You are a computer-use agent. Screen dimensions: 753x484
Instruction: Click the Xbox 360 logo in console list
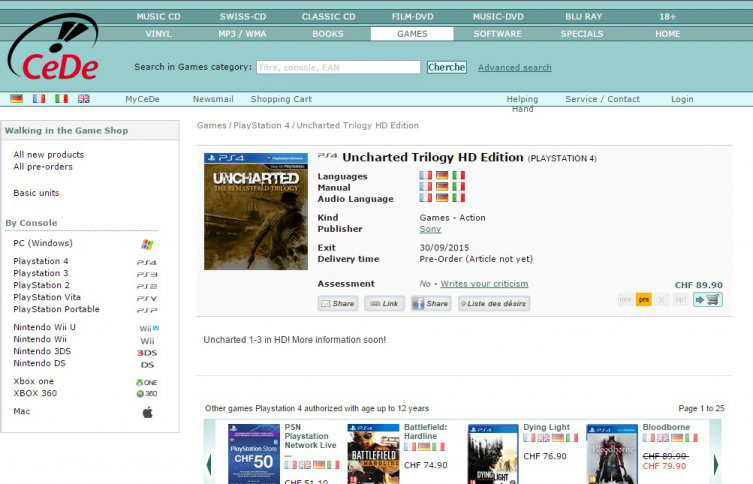click(146, 393)
